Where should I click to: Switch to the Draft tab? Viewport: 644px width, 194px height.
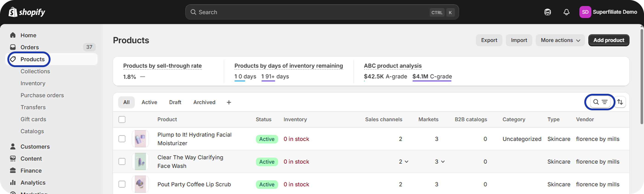pyautogui.click(x=175, y=102)
